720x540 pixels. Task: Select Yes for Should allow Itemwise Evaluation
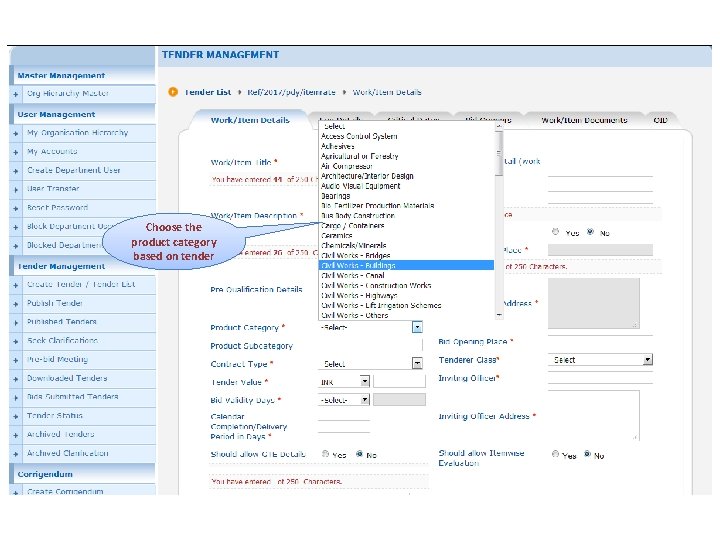click(555, 454)
